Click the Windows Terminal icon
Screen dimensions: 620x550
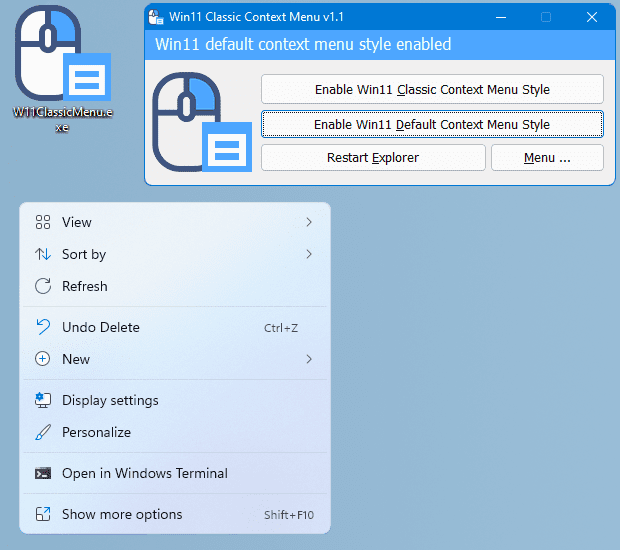[x=43, y=473]
